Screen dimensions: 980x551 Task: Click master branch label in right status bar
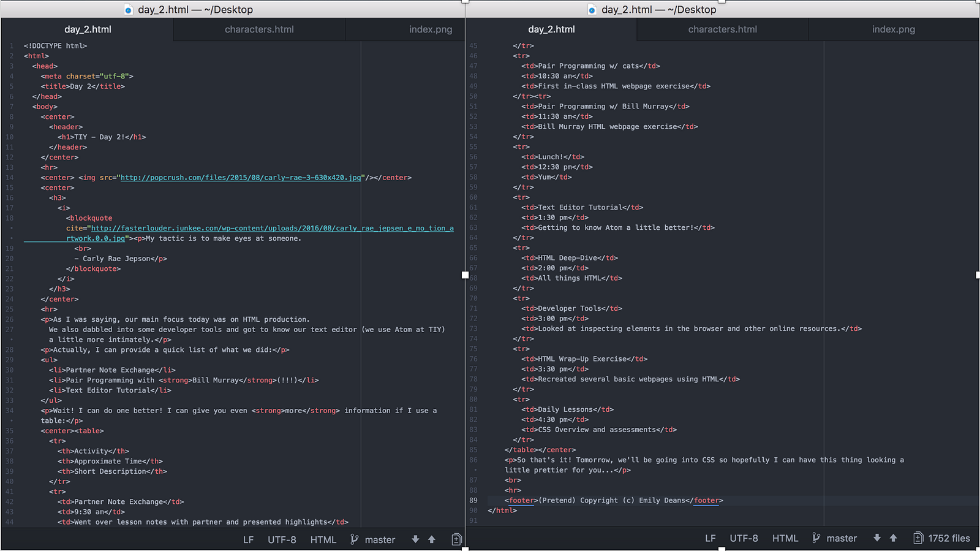click(842, 538)
